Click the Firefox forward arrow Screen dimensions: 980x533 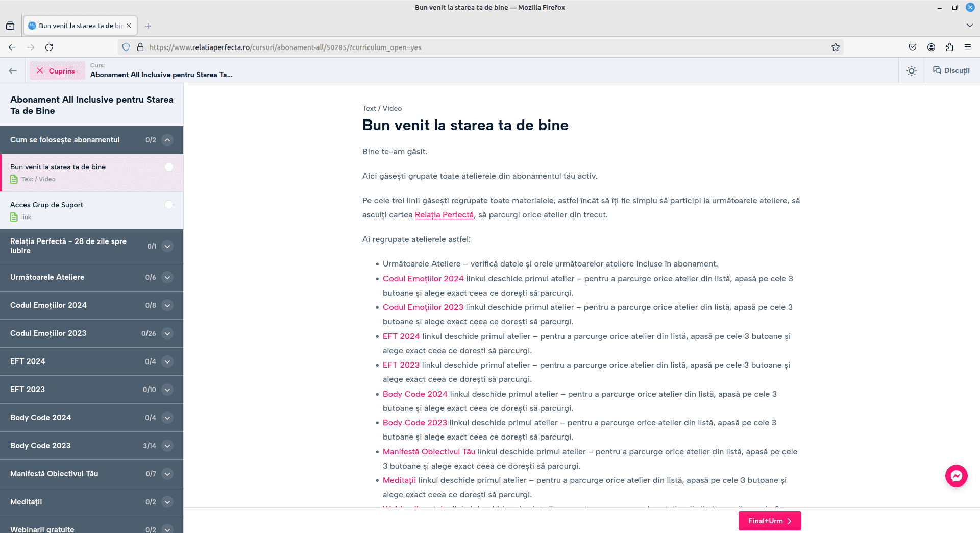[x=31, y=47]
